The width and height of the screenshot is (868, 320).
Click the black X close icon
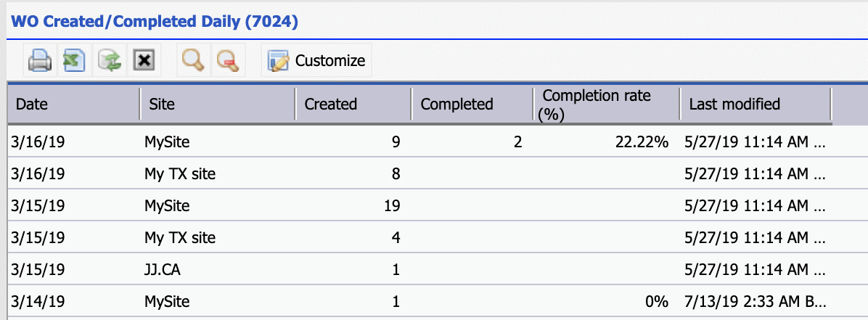[x=144, y=61]
